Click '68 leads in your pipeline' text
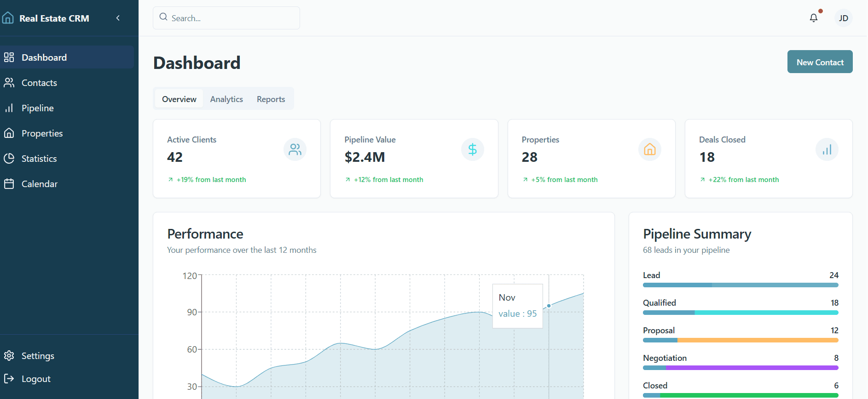The image size is (868, 399). [686, 250]
